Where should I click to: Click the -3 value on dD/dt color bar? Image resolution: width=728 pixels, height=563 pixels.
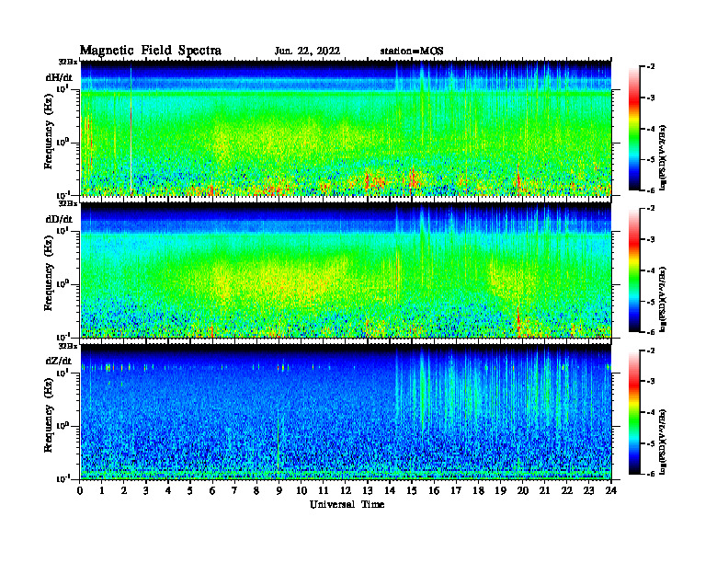click(x=650, y=240)
